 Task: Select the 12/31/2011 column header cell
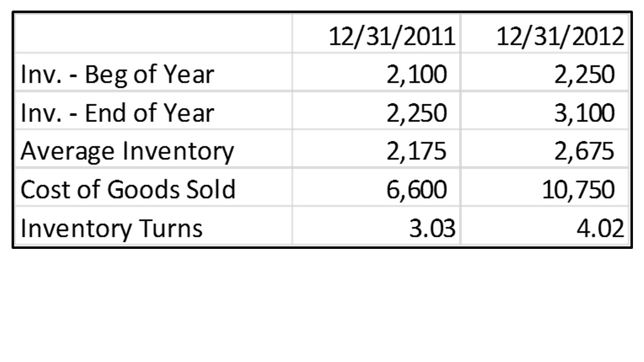point(376,34)
